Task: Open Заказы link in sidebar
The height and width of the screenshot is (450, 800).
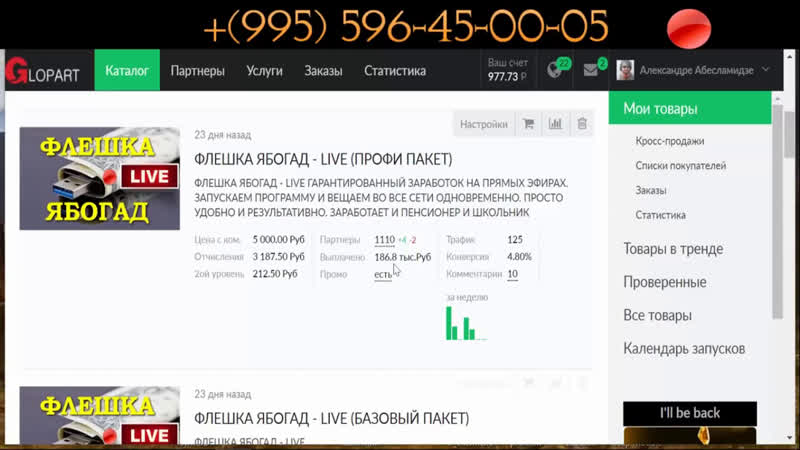Action: [x=651, y=190]
